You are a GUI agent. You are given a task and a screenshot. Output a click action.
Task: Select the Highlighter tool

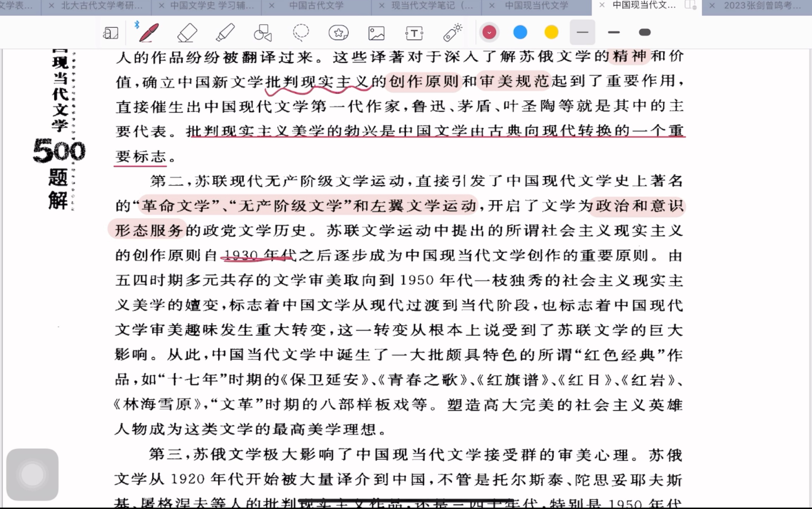225,32
